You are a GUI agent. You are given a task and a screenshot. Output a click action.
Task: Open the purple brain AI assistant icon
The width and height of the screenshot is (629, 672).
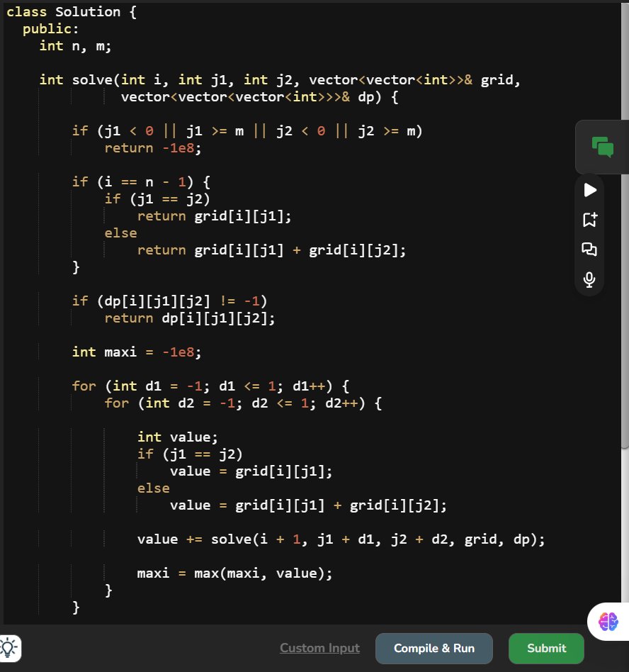click(608, 622)
